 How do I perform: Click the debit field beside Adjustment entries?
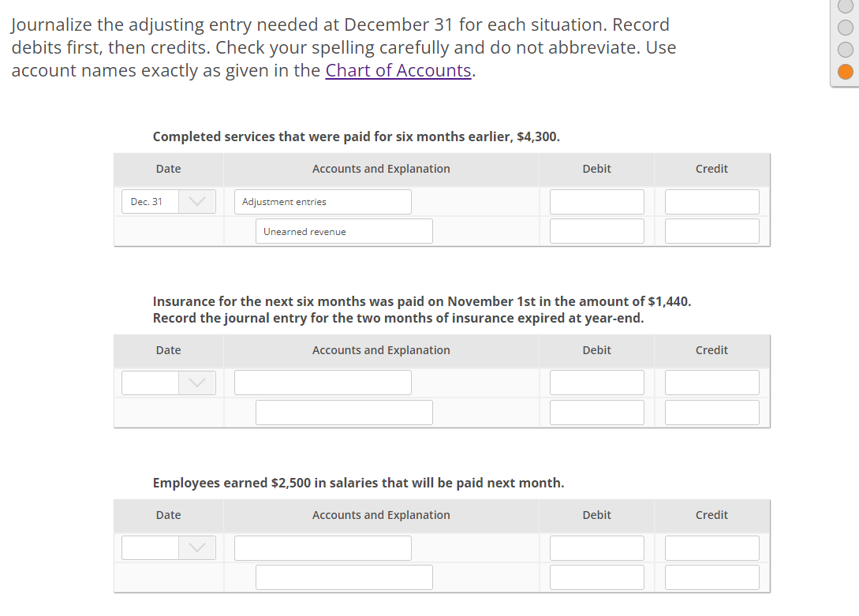coord(596,201)
